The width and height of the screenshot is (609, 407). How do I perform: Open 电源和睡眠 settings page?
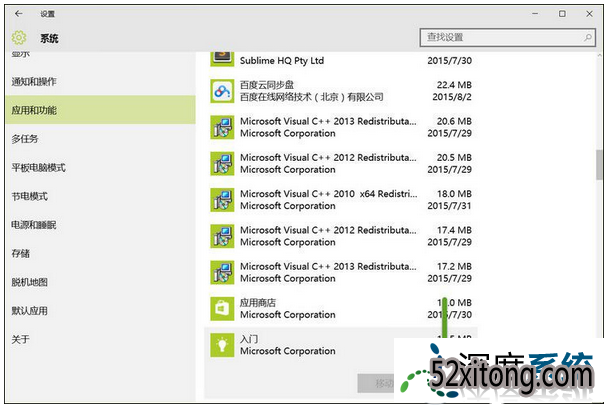[x=101, y=224]
